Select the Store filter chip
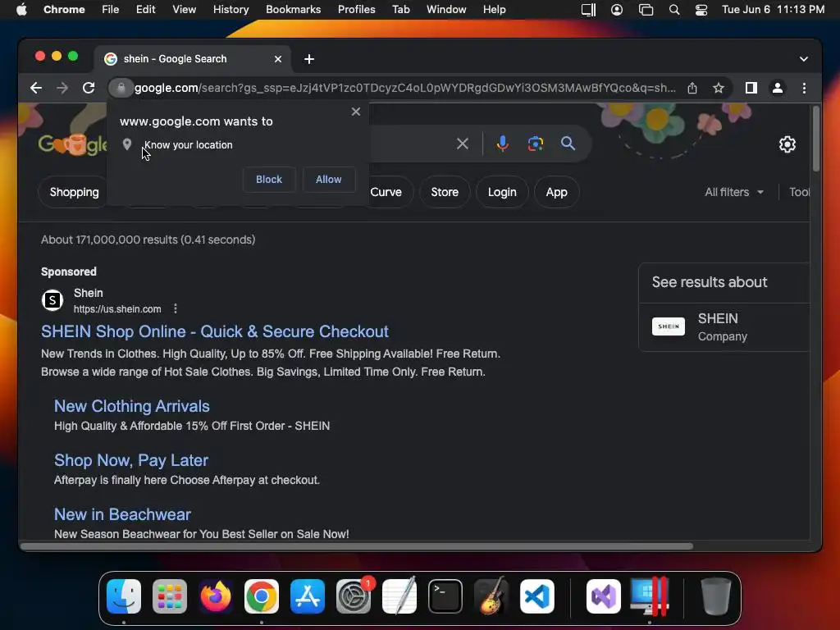 pyautogui.click(x=445, y=192)
